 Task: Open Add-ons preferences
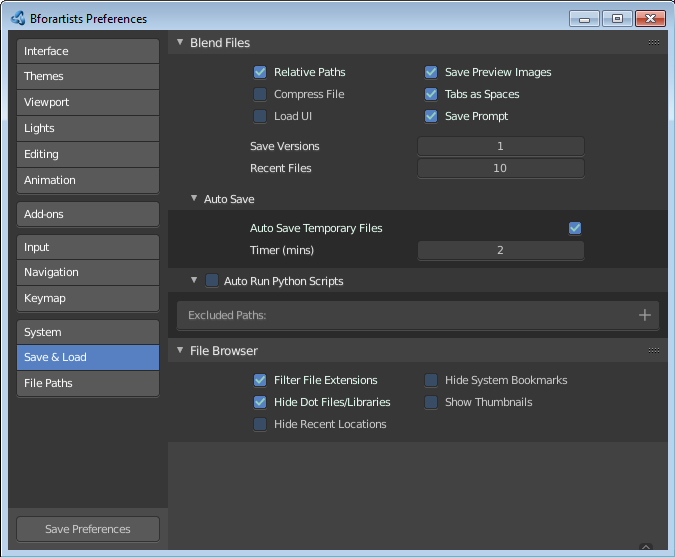[x=88, y=214]
